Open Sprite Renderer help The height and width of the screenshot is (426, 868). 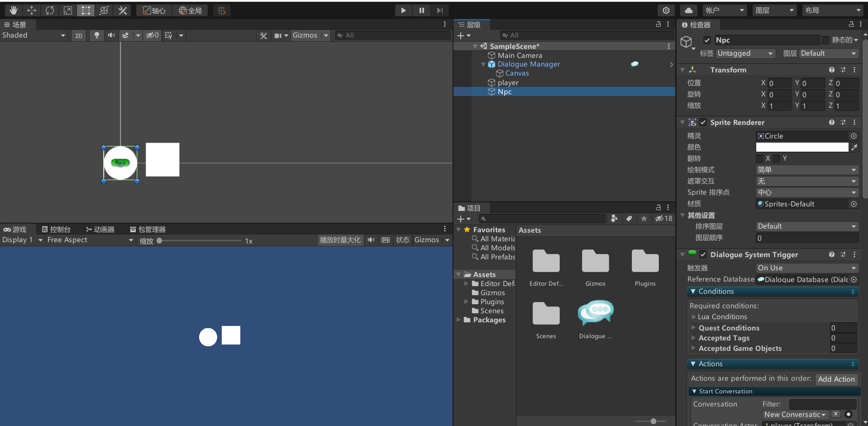pyautogui.click(x=832, y=122)
